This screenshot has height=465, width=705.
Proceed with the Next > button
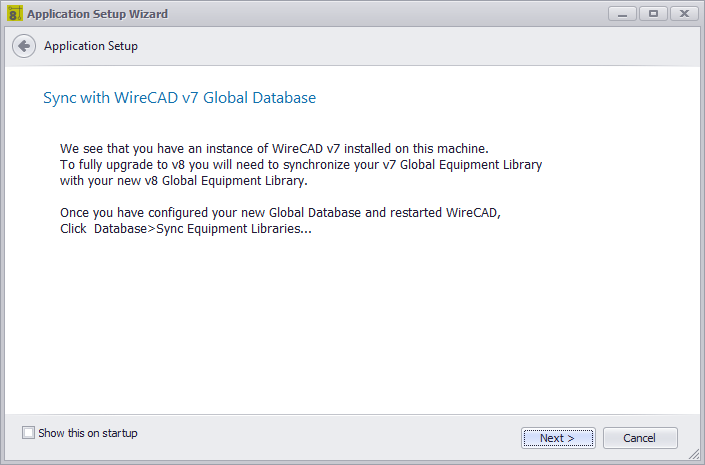tap(558, 438)
